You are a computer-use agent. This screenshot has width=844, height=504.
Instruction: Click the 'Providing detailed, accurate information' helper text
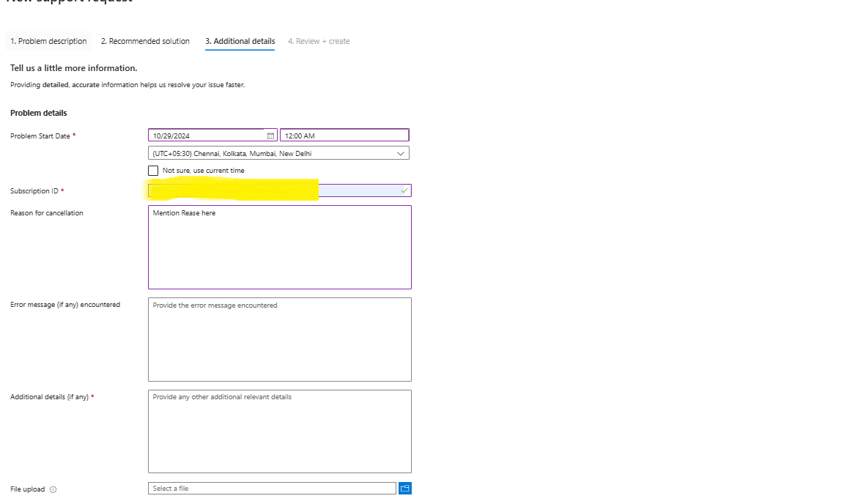point(127,85)
